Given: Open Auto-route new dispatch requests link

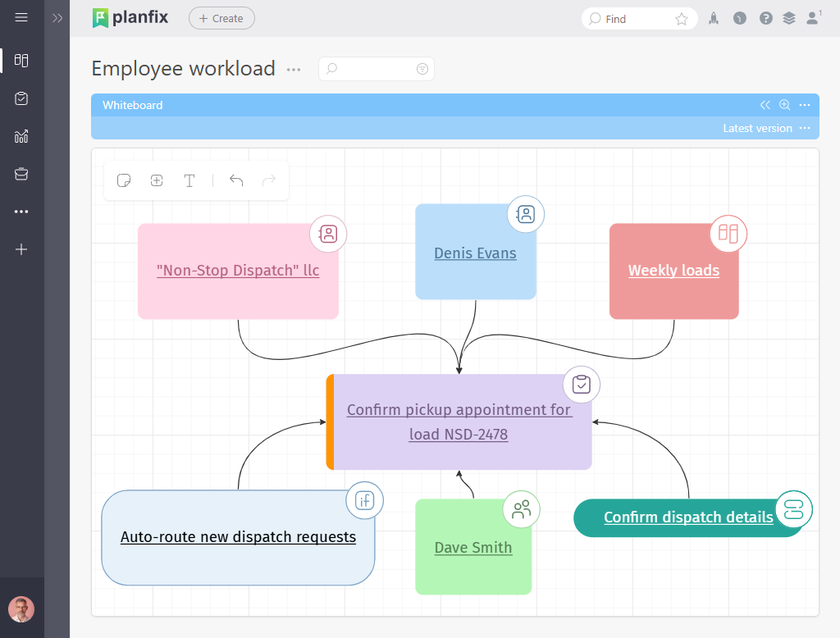Looking at the screenshot, I should tap(238, 537).
